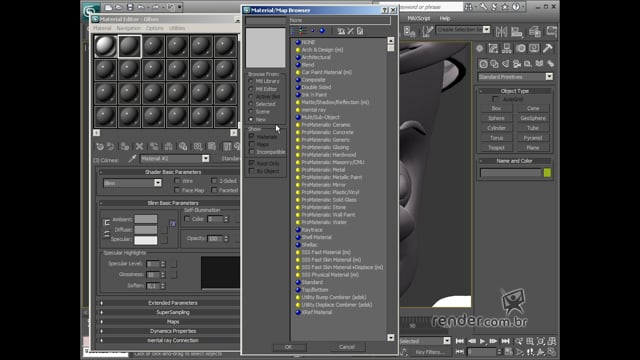This screenshot has height=360, width=640.
Task: Click the Teapot primitive button
Action: click(x=496, y=148)
